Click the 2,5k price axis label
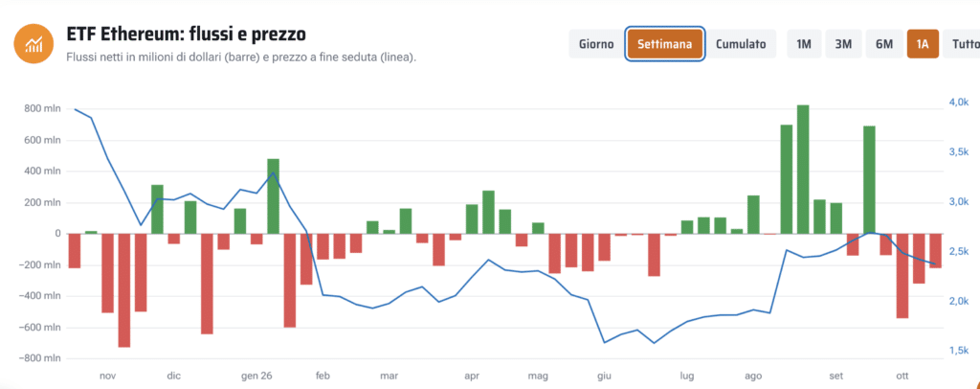 point(958,251)
